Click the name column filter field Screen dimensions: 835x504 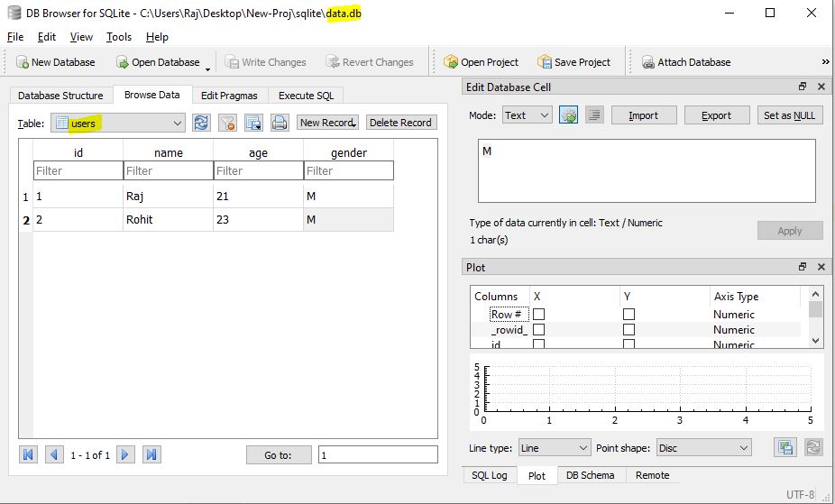[x=169, y=170]
